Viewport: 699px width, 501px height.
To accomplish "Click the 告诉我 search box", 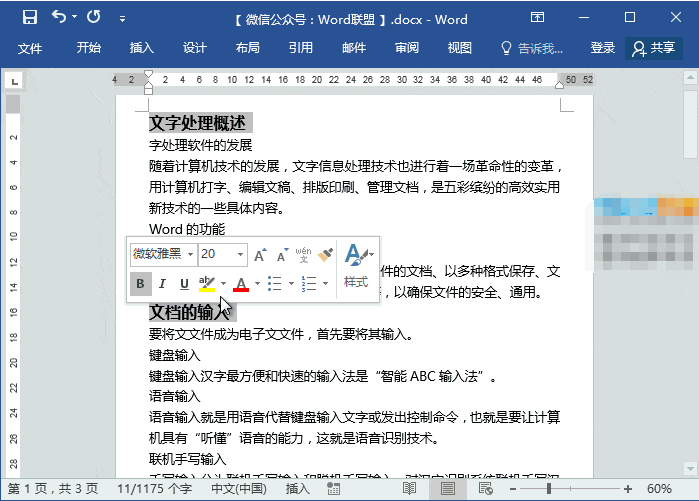I will coord(531,48).
